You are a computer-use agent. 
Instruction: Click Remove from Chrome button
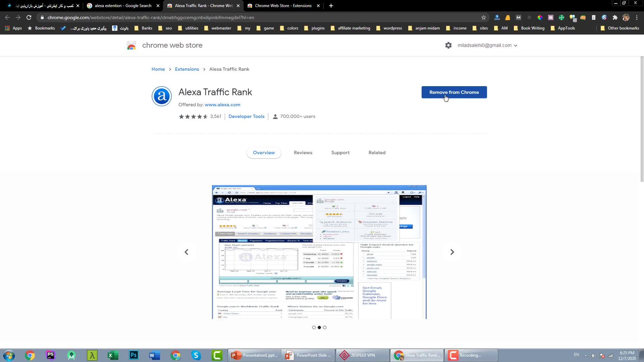(x=454, y=92)
